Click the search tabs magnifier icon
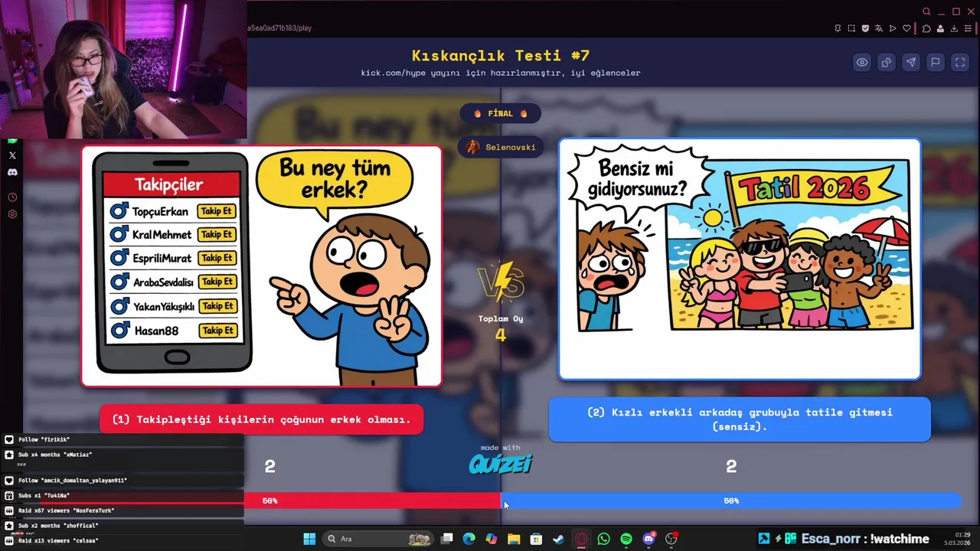980x551 pixels. (x=926, y=11)
